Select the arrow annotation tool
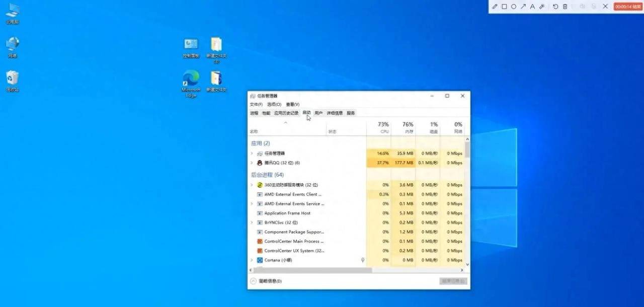The height and width of the screenshot is (307, 644). pyautogui.click(x=523, y=7)
